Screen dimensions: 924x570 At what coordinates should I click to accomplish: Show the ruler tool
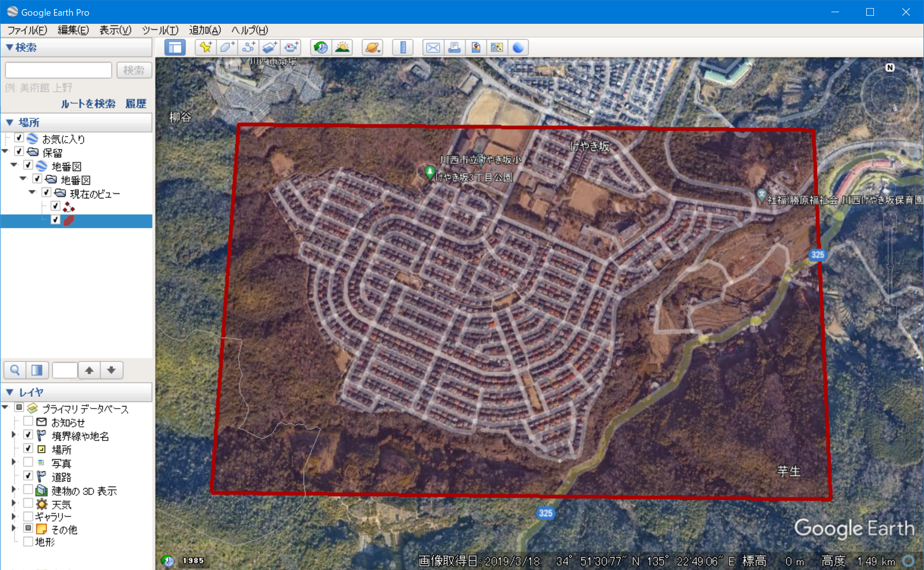tap(403, 48)
